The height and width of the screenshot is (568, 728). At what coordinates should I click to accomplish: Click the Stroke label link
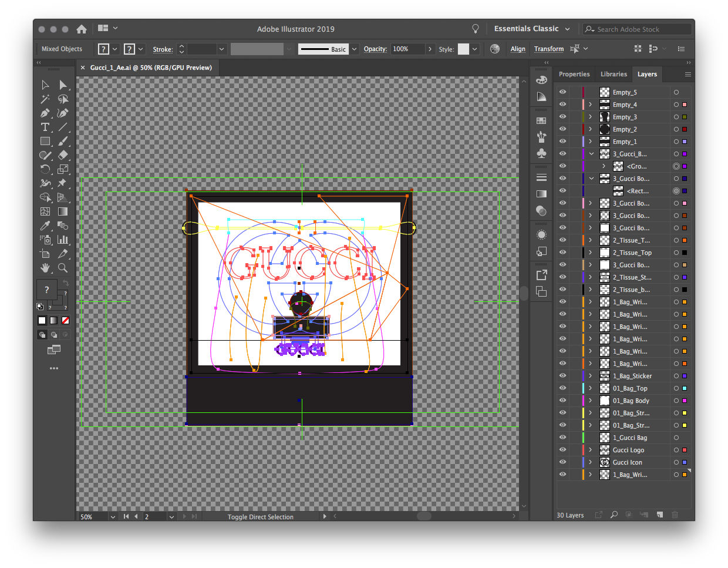click(163, 49)
